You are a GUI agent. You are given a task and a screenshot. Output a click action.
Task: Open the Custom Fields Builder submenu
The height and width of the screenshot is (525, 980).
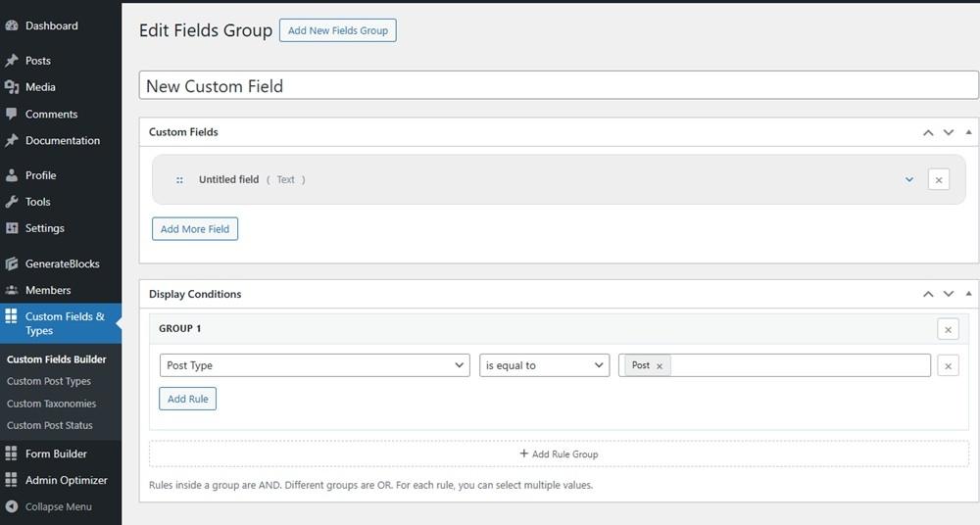click(56, 359)
